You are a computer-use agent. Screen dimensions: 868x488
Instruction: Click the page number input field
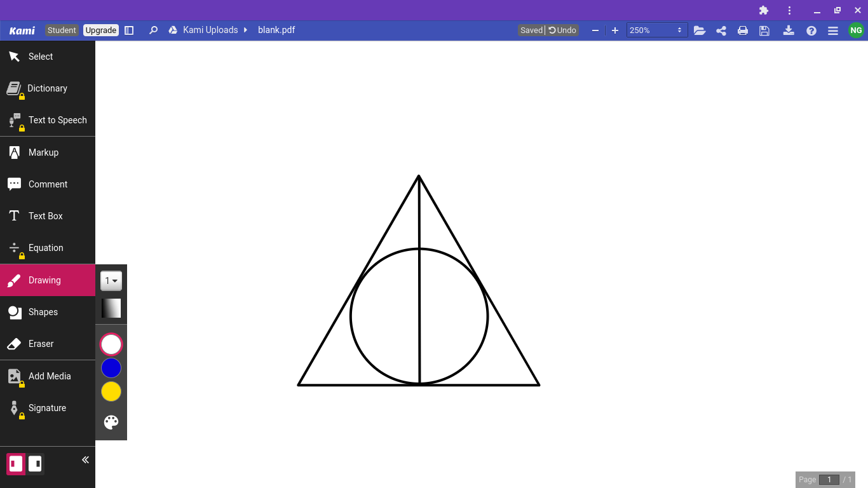tap(829, 480)
